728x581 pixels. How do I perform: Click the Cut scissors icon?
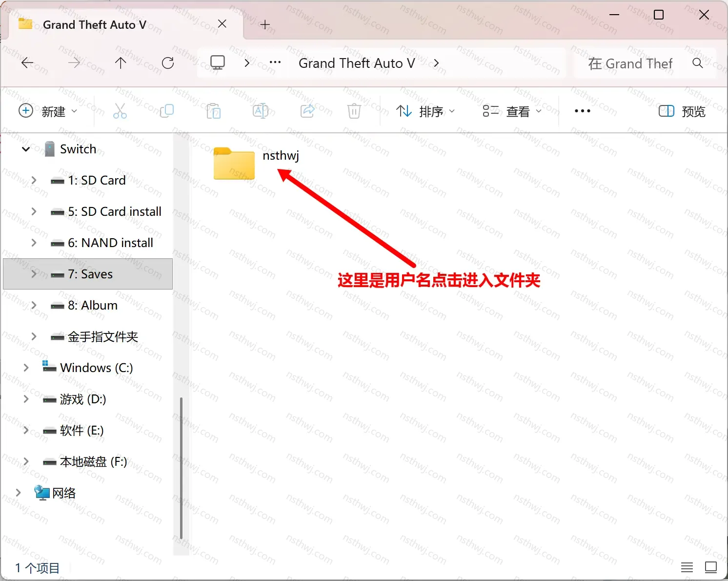point(120,111)
